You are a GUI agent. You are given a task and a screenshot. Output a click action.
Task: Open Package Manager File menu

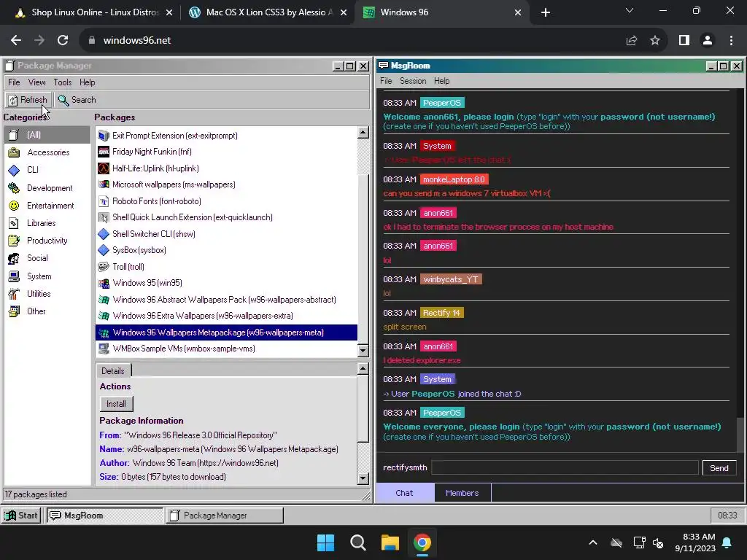[14, 82]
